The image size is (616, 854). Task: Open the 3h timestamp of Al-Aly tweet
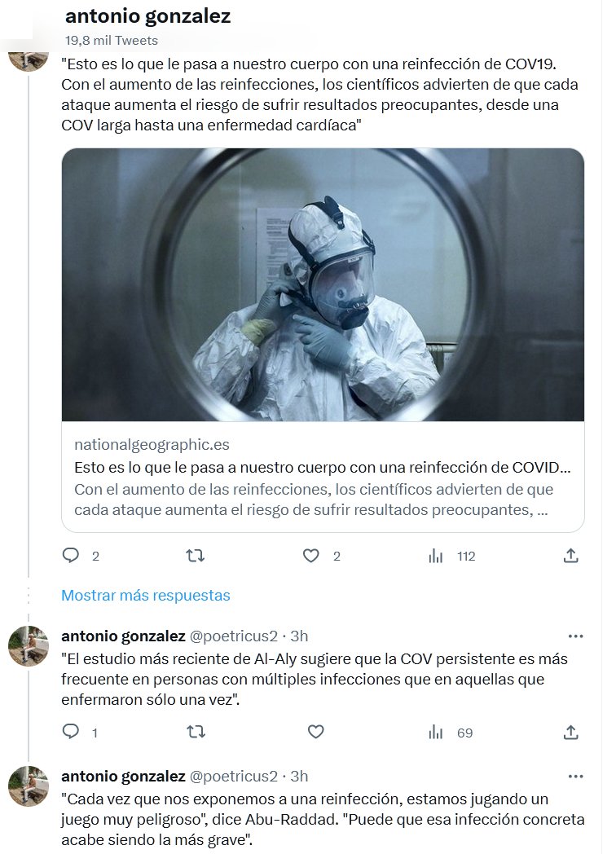(x=299, y=636)
